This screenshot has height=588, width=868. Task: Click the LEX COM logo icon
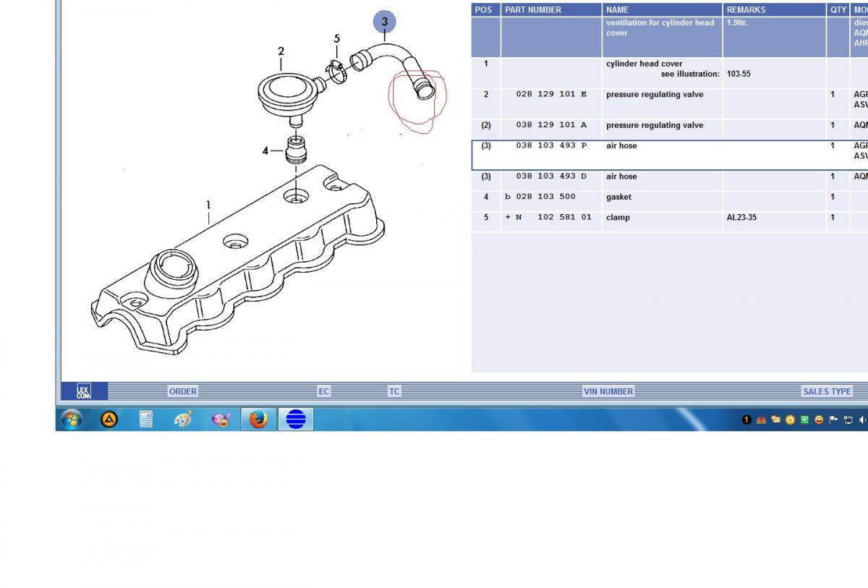tap(83, 391)
